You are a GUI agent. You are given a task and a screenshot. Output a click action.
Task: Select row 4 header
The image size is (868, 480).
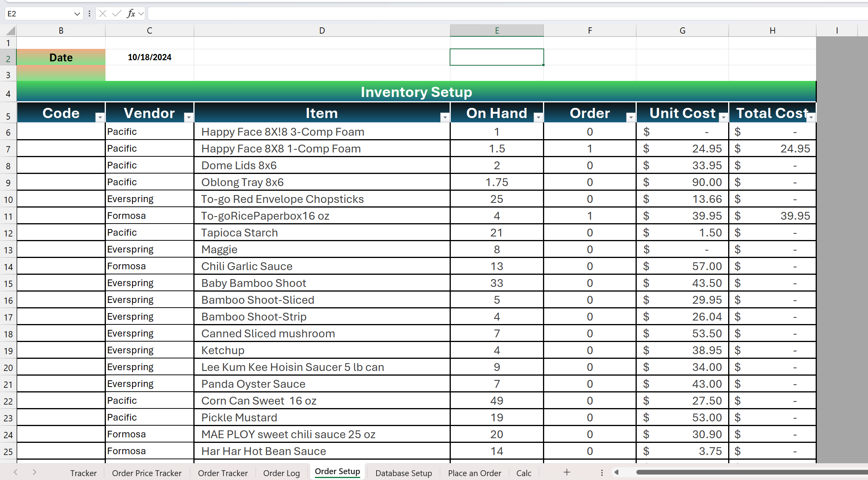8,94
